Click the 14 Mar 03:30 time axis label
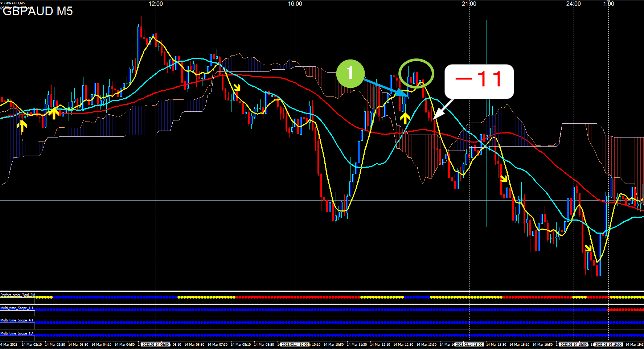Screen dimensions: 644x349 pyautogui.click(x=78, y=345)
